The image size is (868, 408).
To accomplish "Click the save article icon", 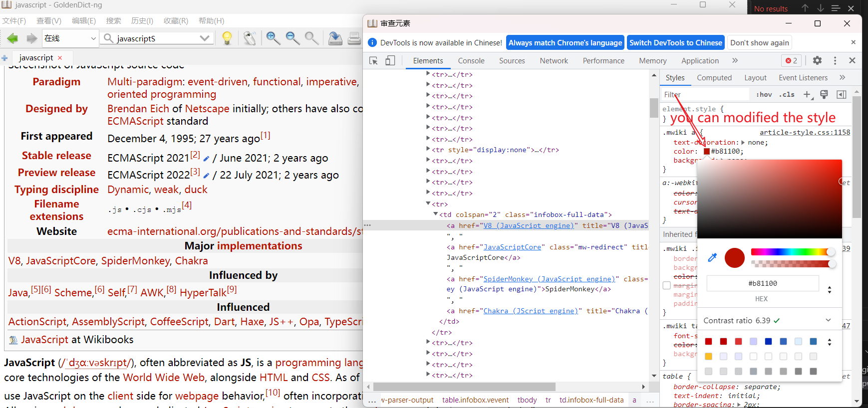I will point(335,38).
